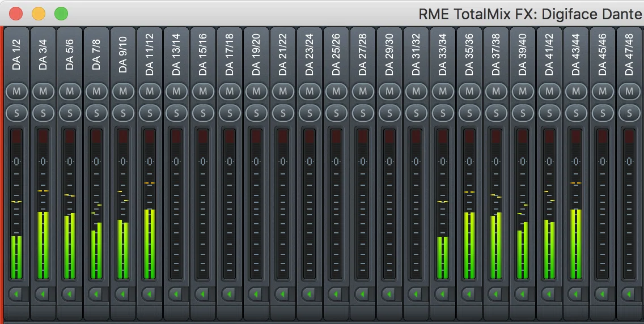Click the DA 7/8 channel name label

pyautogui.click(x=96, y=55)
